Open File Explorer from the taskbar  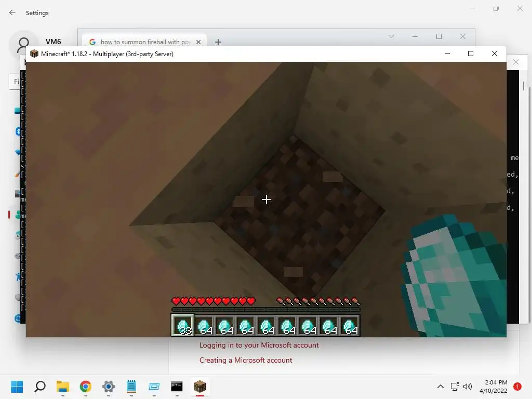62,387
